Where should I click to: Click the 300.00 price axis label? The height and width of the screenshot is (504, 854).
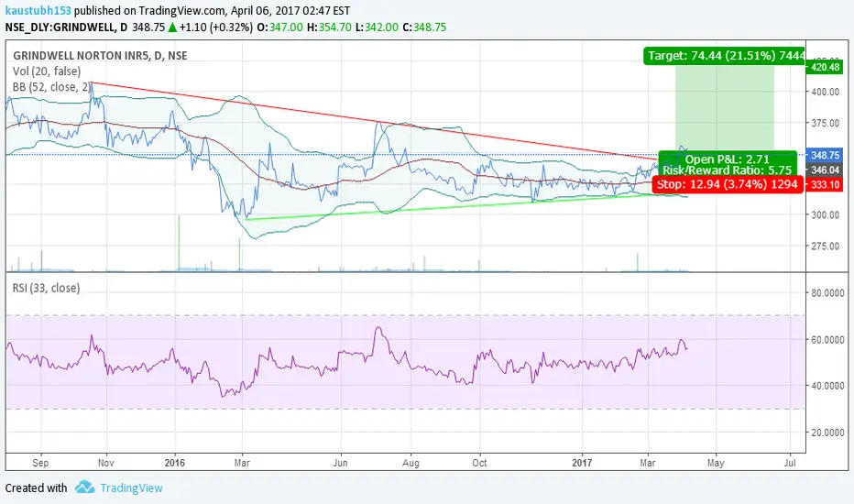(x=825, y=215)
